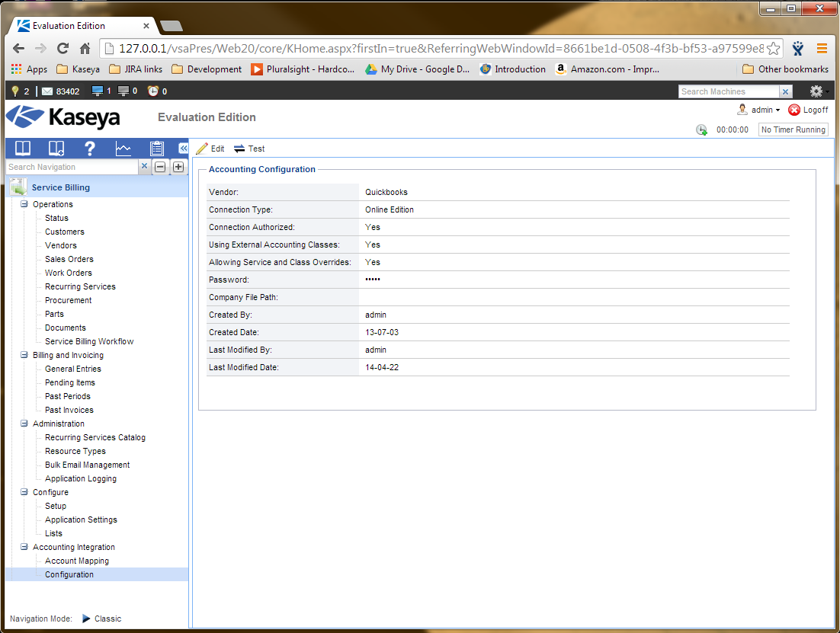
Task: Open the help question mark icon
Action: pyautogui.click(x=89, y=149)
